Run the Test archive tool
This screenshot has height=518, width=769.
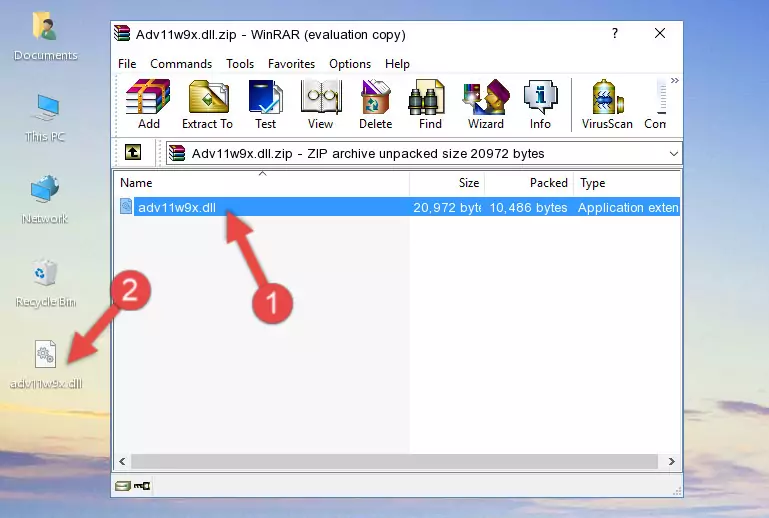click(x=265, y=104)
